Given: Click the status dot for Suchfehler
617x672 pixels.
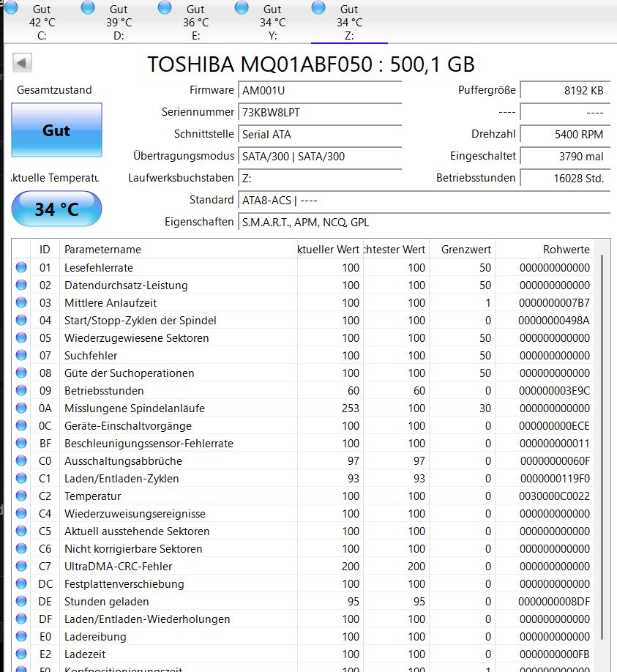Looking at the screenshot, I should pos(21,355).
